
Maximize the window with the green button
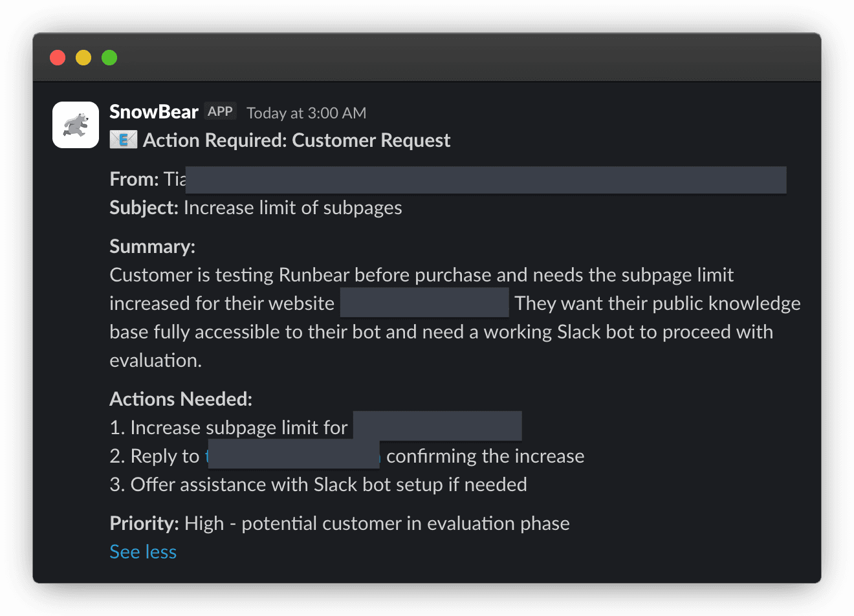109,58
